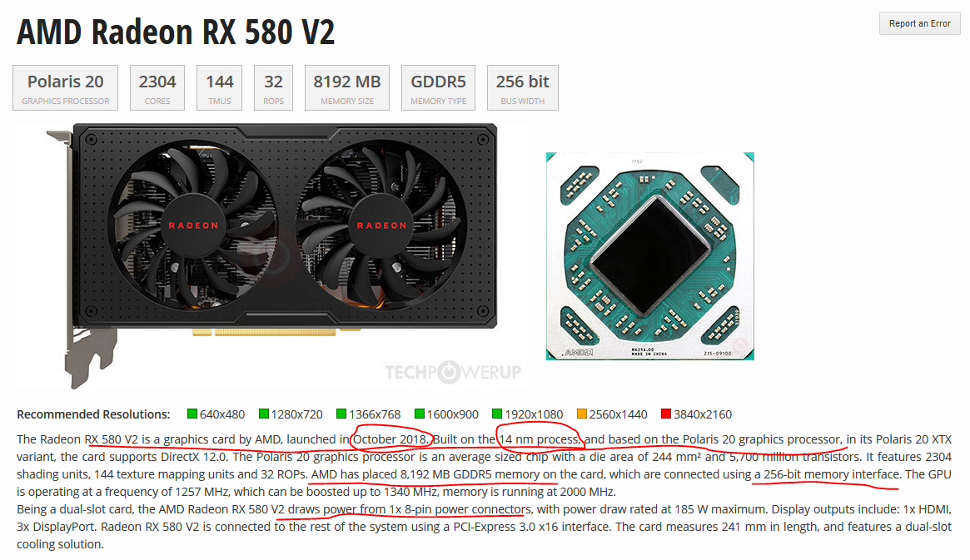Click the 32 ROPs spec box
970x560 pixels.
pos(273,87)
